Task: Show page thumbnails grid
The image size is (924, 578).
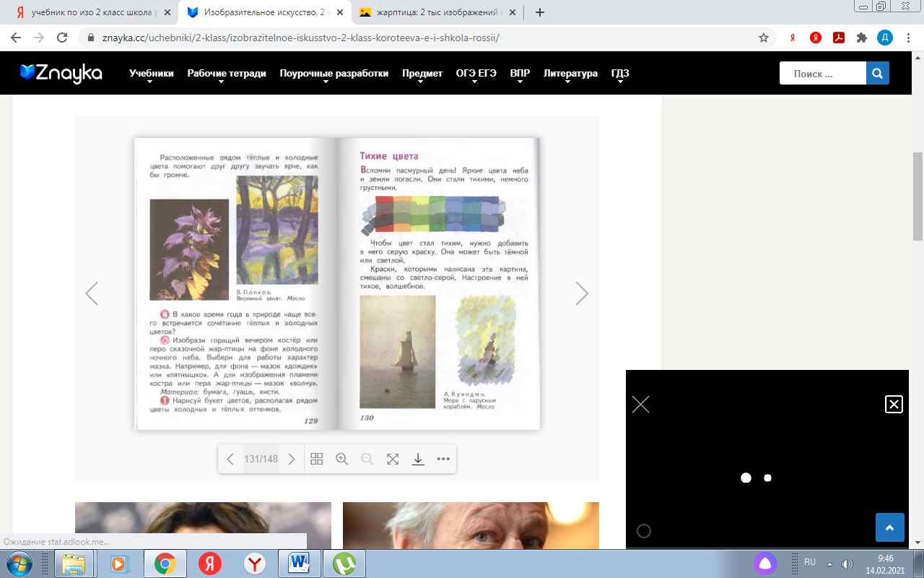Action: [x=316, y=459]
